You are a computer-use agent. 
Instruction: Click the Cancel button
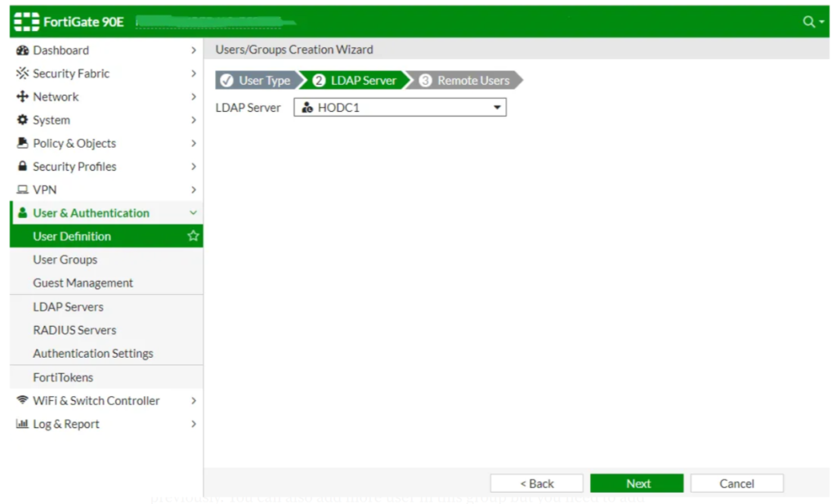(x=736, y=484)
